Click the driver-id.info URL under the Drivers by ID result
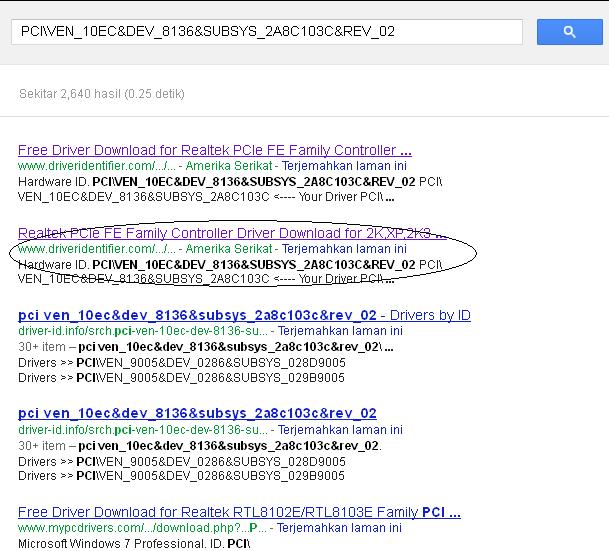The height and width of the screenshot is (551, 609). (x=143, y=331)
